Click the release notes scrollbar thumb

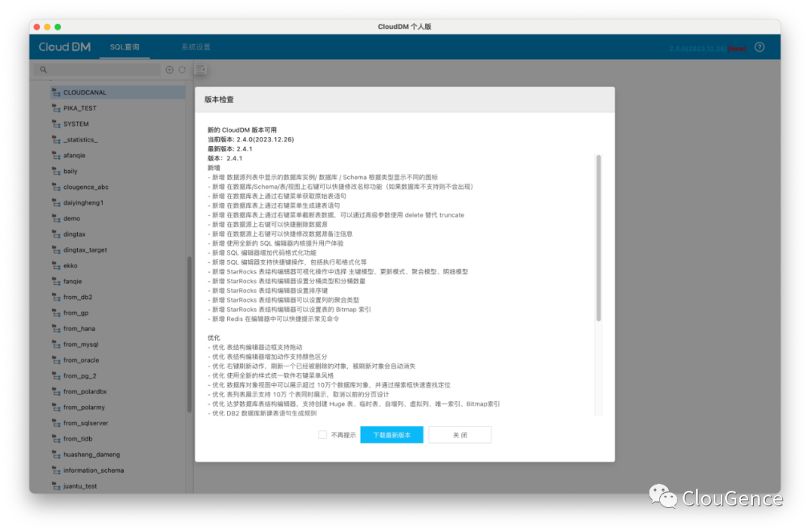pos(598,238)
